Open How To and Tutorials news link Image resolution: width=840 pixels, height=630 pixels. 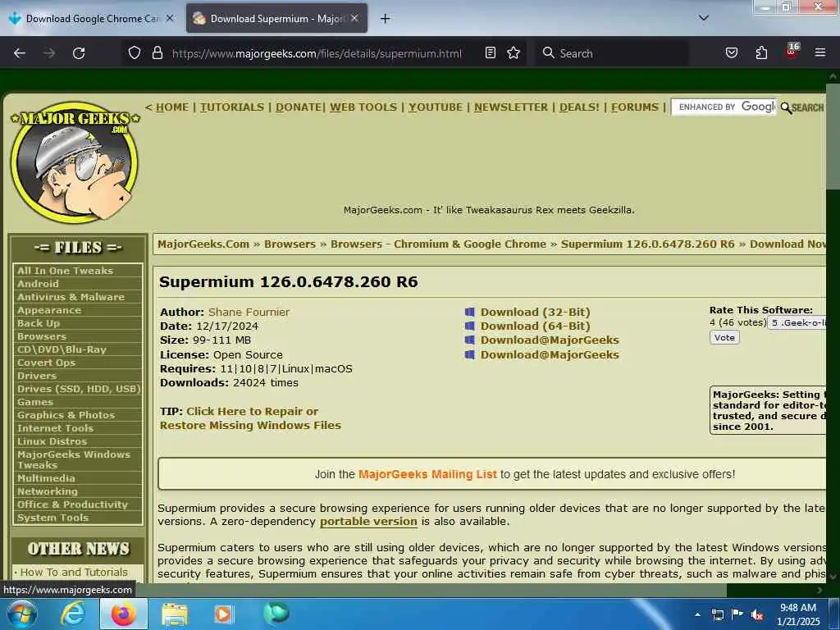pos(74,572)
